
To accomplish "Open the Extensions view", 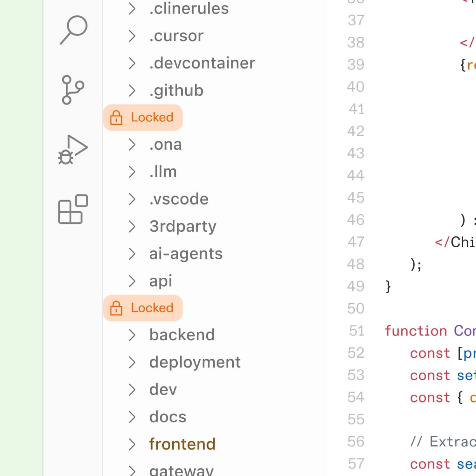I will [73, 209].
